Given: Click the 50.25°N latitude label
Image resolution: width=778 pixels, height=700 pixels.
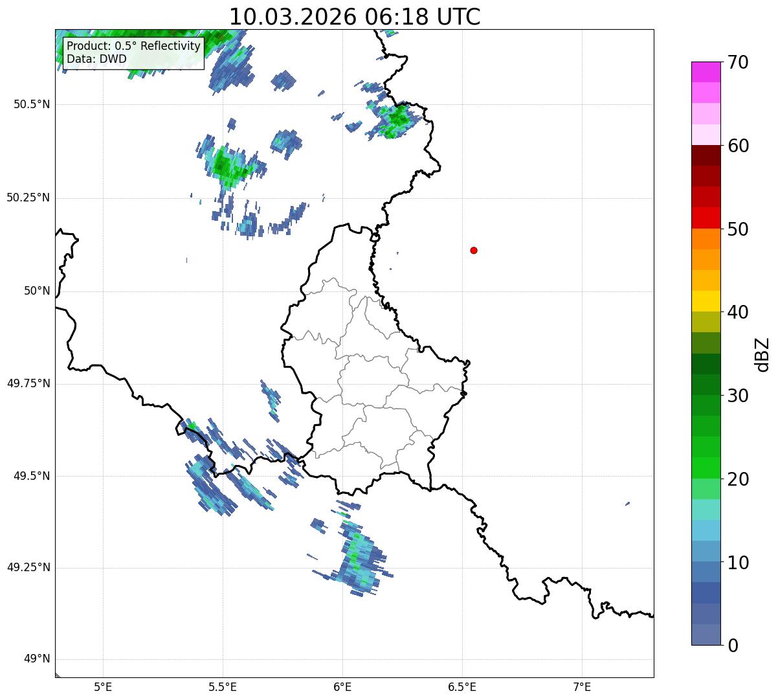Looking at the screenshot, I should pyautogui.click(x=28, y=198).
